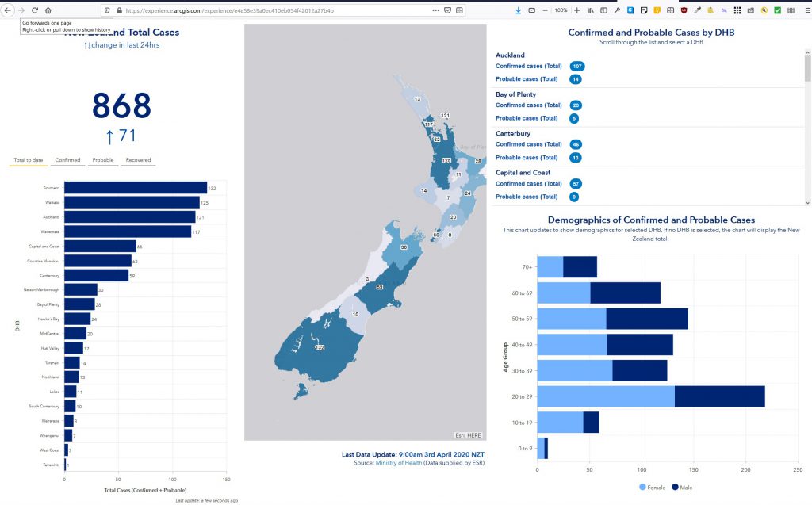Select Bay of Plenty DHB entry

515,94
